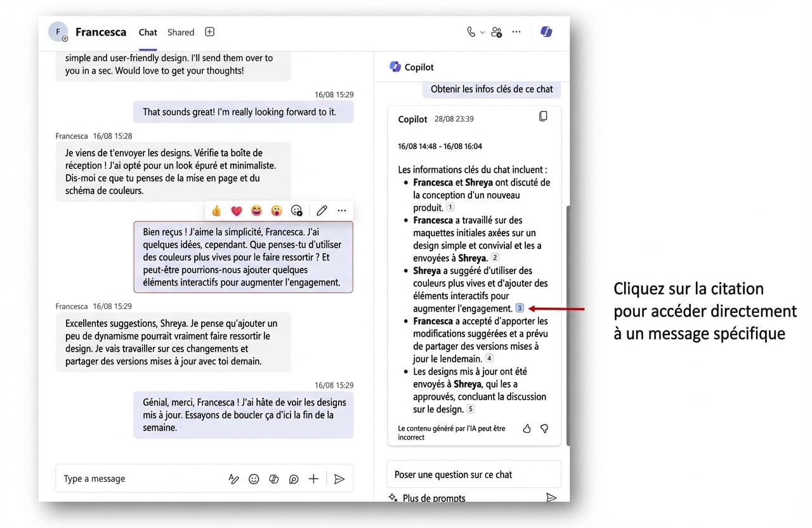
Task: Open the Copilot panel icon in header
Action: (x=546, y=31)
